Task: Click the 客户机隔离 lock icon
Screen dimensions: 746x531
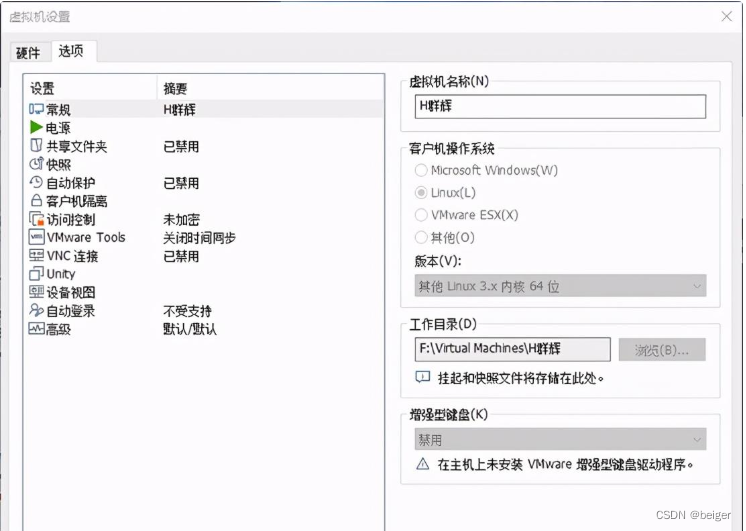Action: tap(36, 200)
